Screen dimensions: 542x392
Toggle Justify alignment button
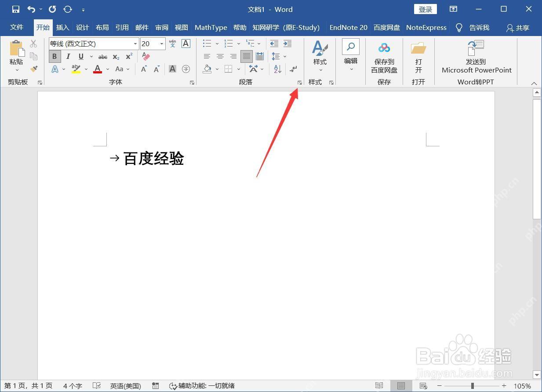[247, 56]
